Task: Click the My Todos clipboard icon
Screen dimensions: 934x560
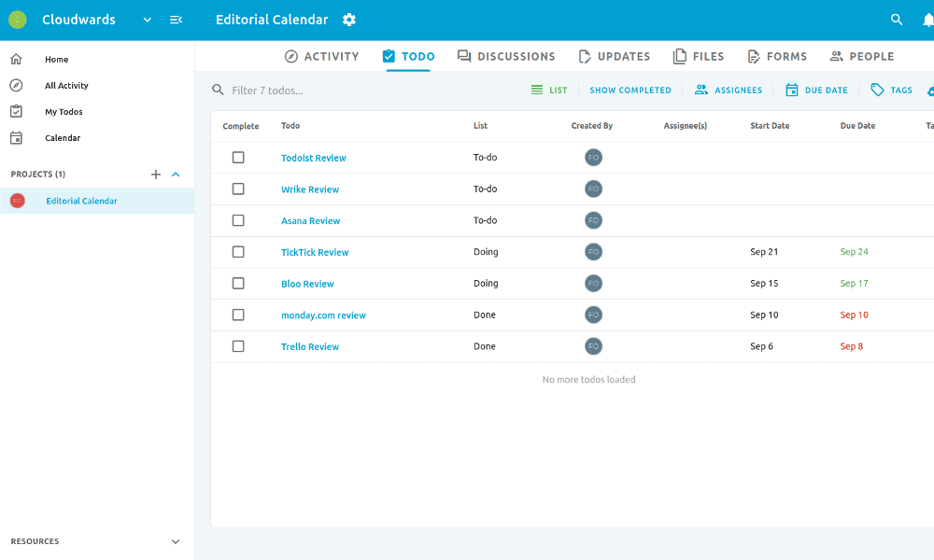Action: coord(16,111)
